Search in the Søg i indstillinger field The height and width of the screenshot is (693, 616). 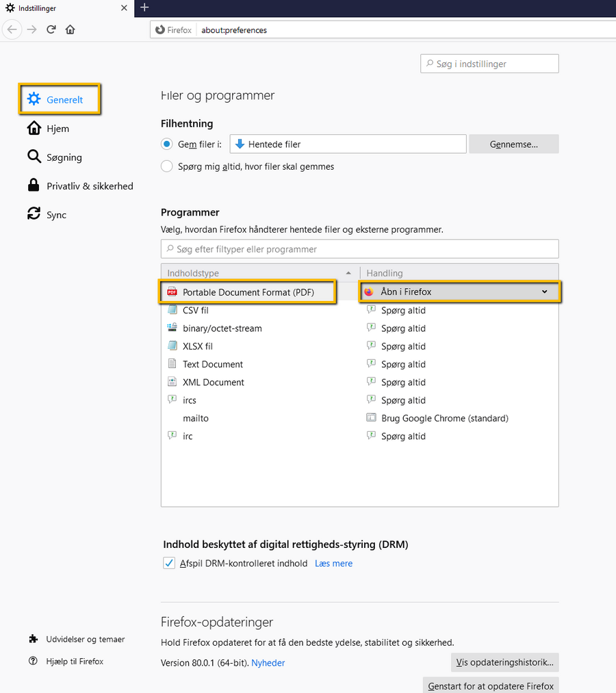click(x=489, y=64)
